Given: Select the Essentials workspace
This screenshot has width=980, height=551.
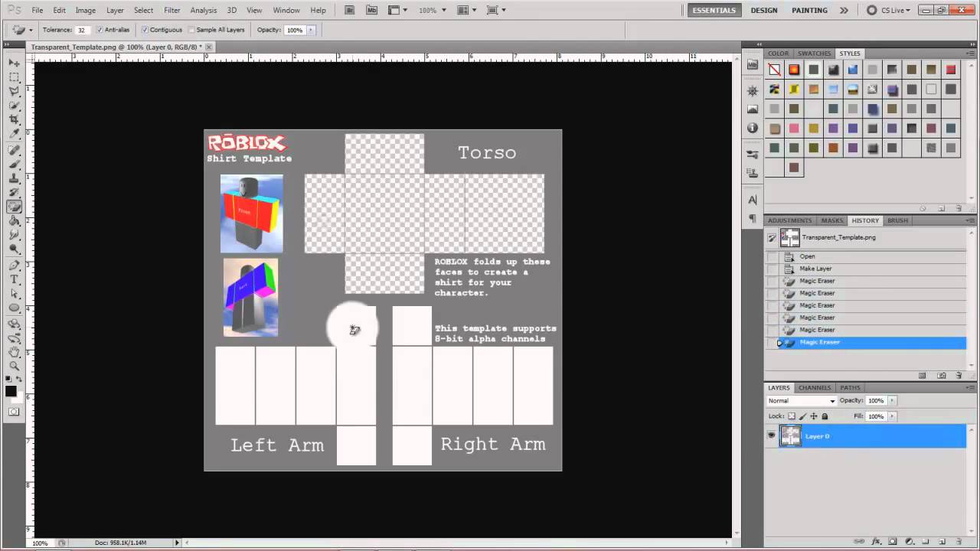Looking at the screenshot, I should click(714, 10).
